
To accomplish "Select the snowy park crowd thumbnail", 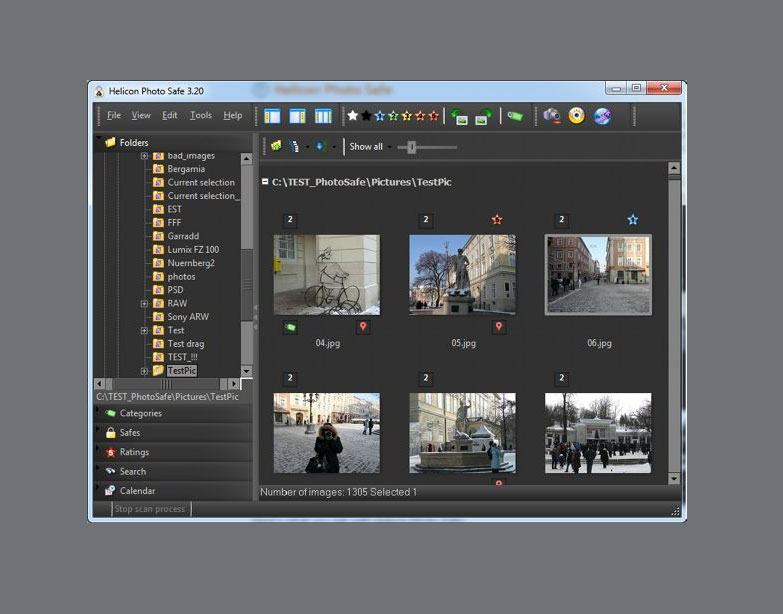I will click(x=598, y=433).
